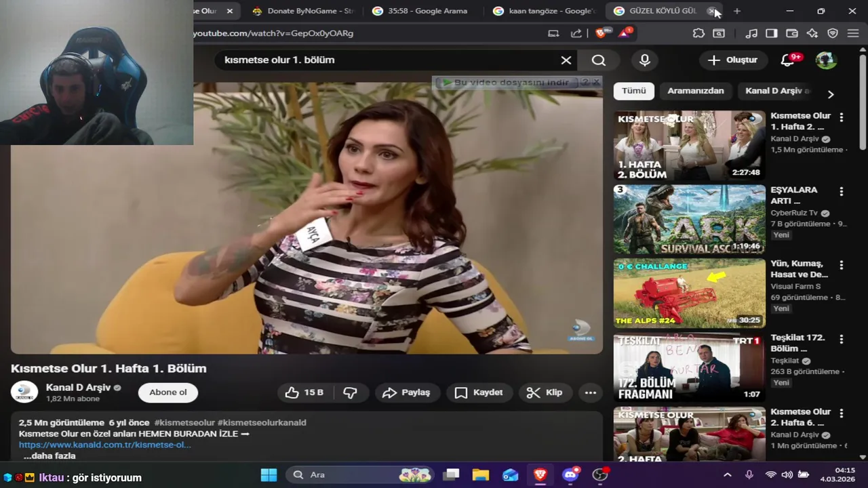This screenshot has height=488, width=868.
Task: Open more actions ellipsis under video
Action: coord(591,392)
